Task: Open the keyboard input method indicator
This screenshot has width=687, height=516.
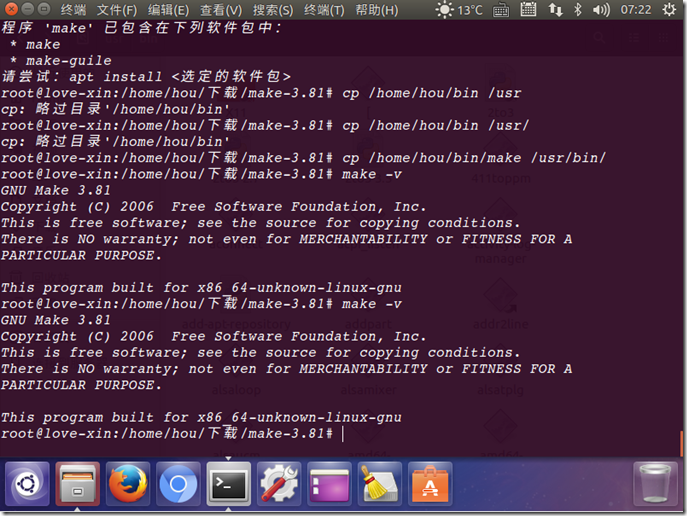Action: 501,10
